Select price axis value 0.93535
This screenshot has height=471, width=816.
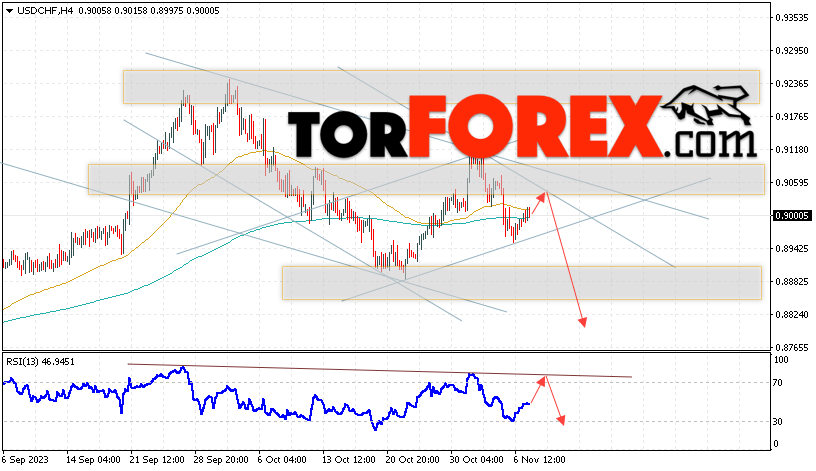click(x=792, y=17)
